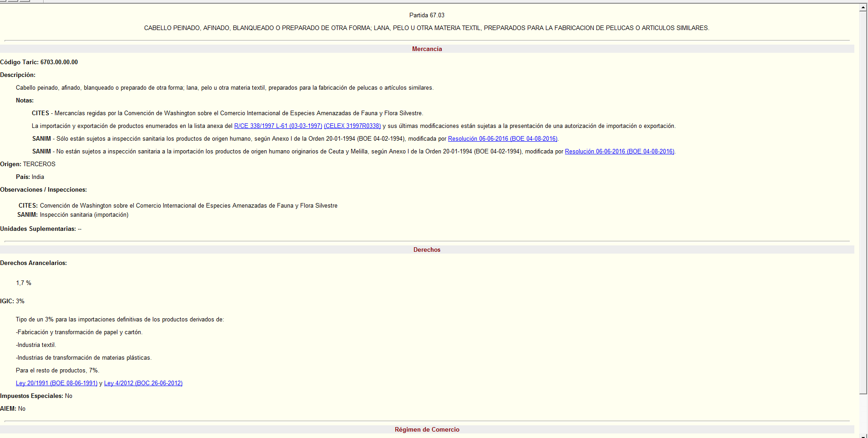Viewport: 868px width, 438px height.
Task: Click the Derechos section header
Action: (427, 250)
